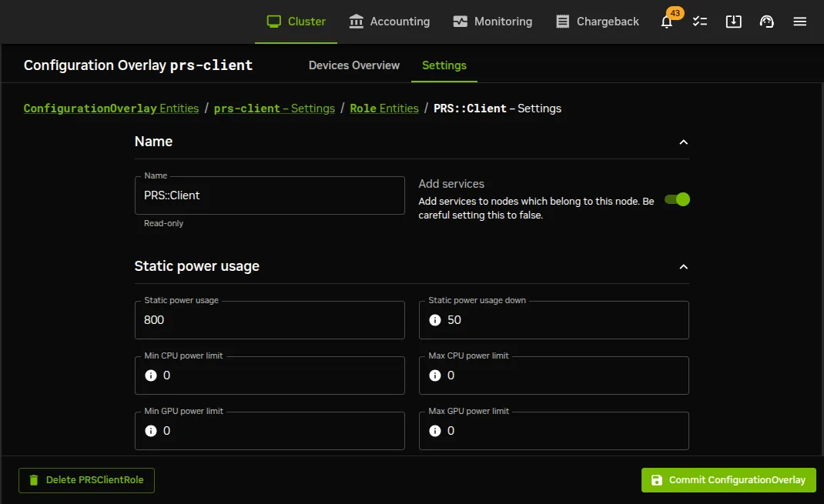Select the Settings tab
The image size is (824, 504).
(444, 65)
